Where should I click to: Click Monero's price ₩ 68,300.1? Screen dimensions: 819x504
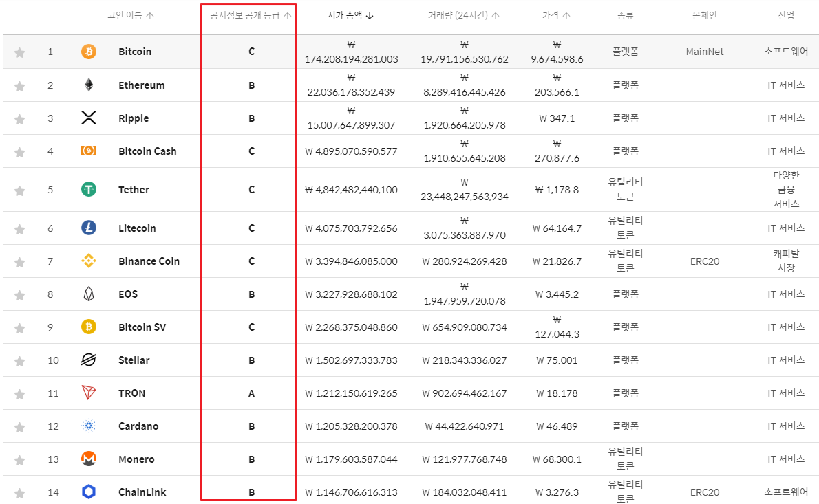[557, 460]
